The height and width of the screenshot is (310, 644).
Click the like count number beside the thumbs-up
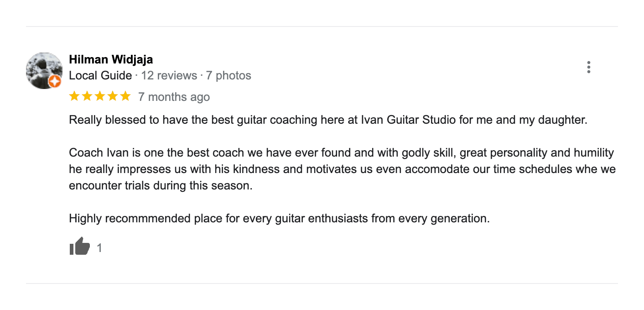99,248
